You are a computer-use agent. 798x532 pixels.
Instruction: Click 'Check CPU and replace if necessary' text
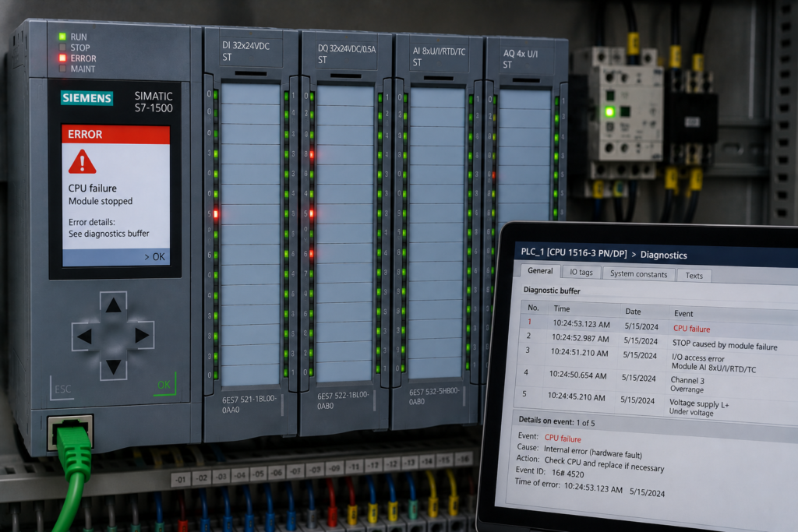click(x=604, y=464)
